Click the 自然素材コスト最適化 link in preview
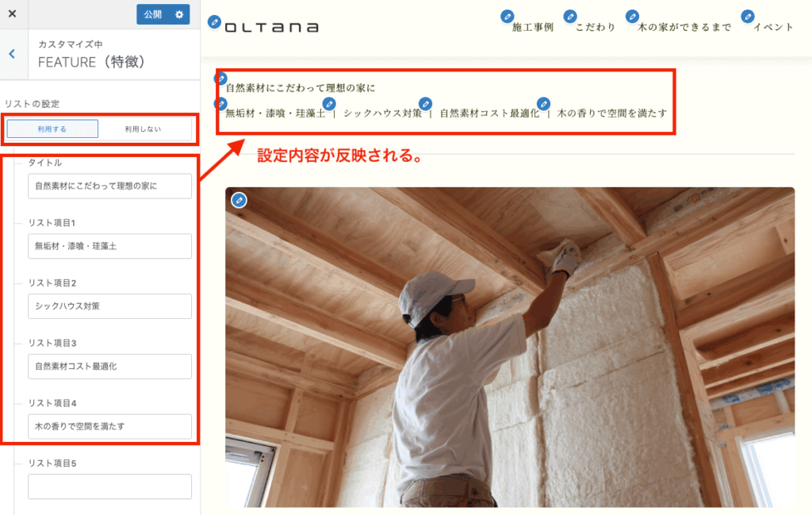This screenshot has width=812, height=515. click(489, 113)
